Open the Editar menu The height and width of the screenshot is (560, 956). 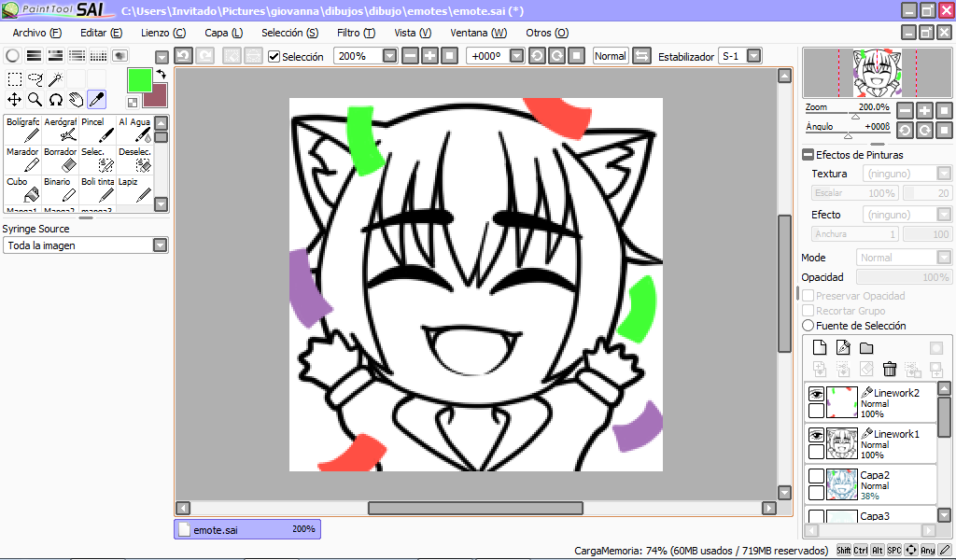click(101, 33)
